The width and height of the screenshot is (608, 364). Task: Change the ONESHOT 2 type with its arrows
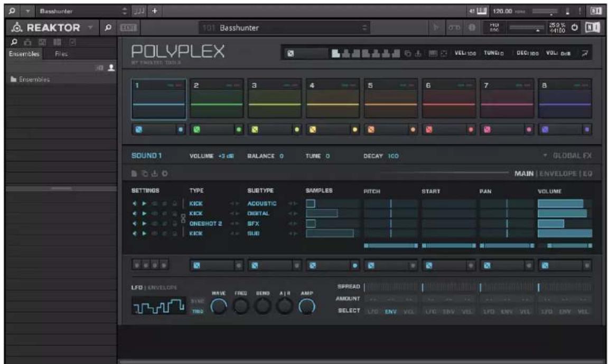(x=235, y=224)
